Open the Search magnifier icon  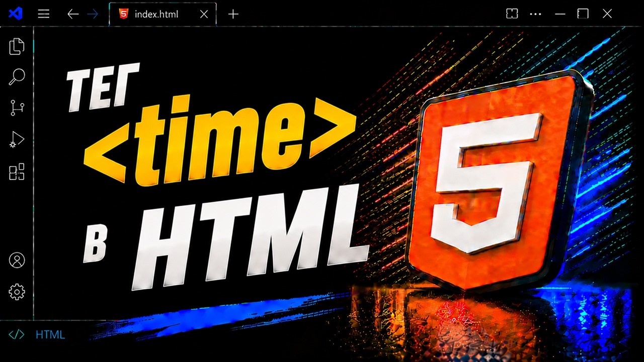click(17, 77)
